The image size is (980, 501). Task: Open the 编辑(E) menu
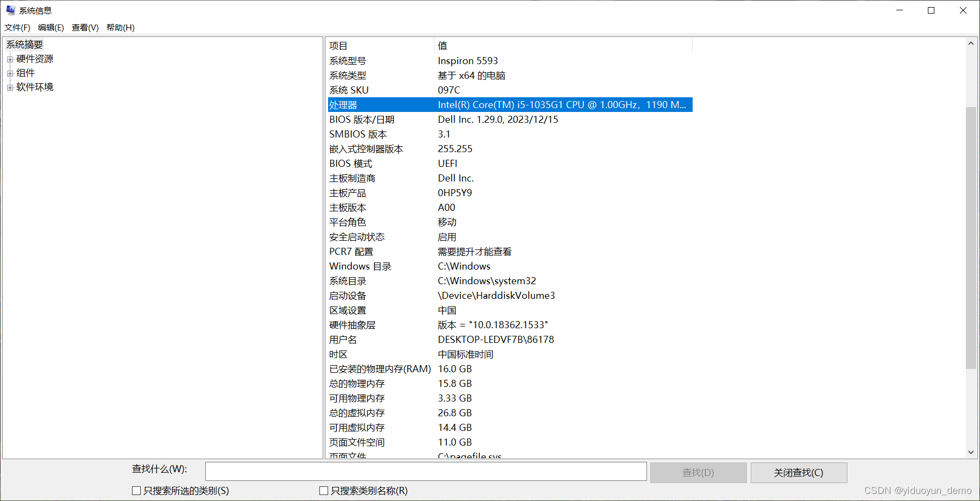coord(51,27)
